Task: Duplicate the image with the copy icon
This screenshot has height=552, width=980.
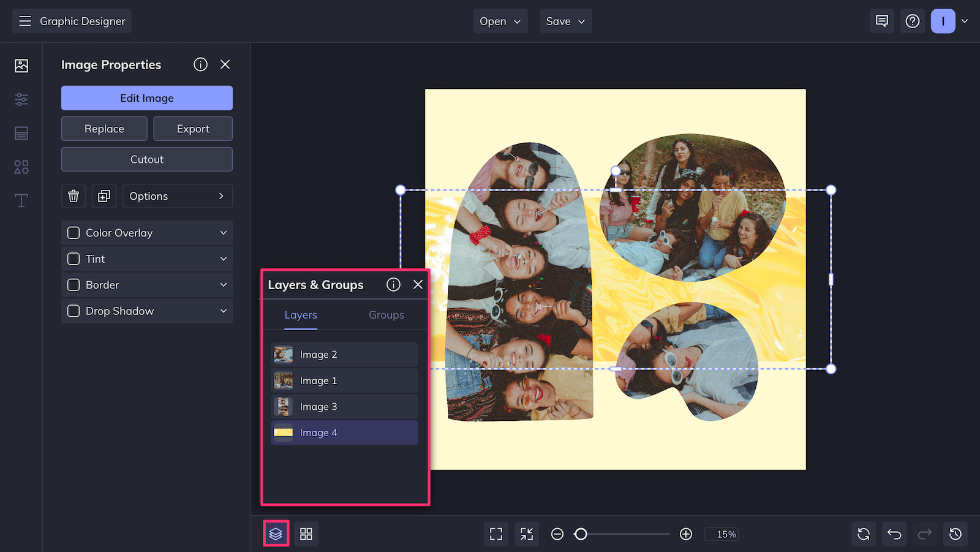Action: (104, 196)
